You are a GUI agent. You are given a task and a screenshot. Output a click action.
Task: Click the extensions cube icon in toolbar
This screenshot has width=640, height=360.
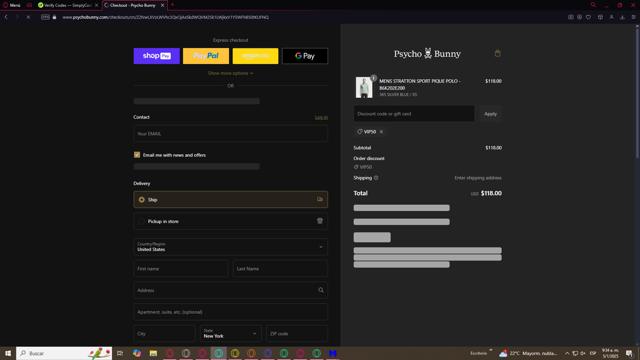tap(600, 17)
